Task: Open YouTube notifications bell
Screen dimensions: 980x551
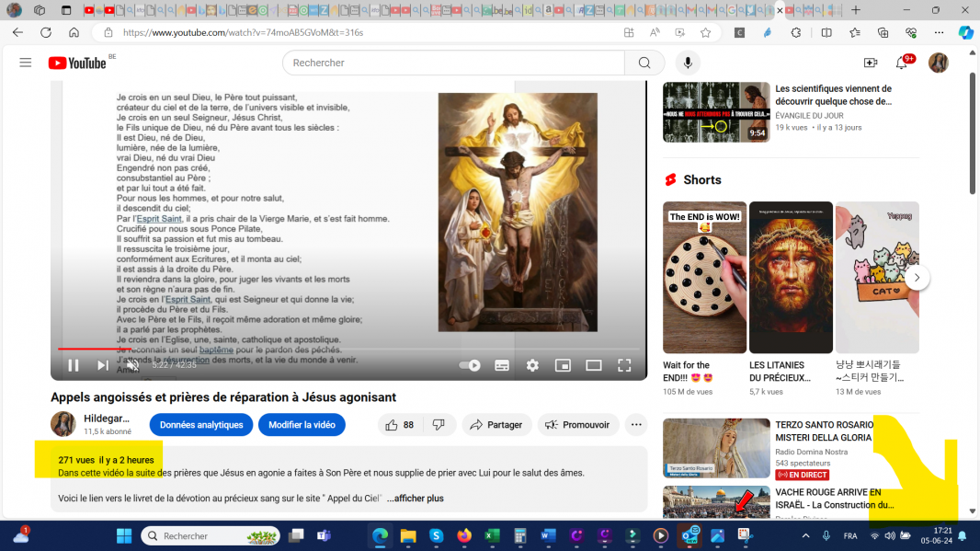Action: click(902, 63)
